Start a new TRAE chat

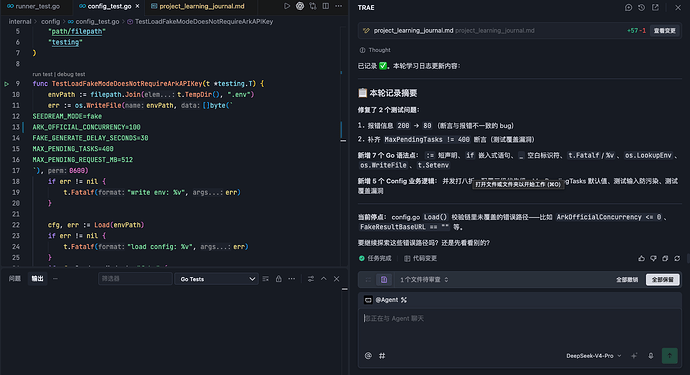pos(628,7)
